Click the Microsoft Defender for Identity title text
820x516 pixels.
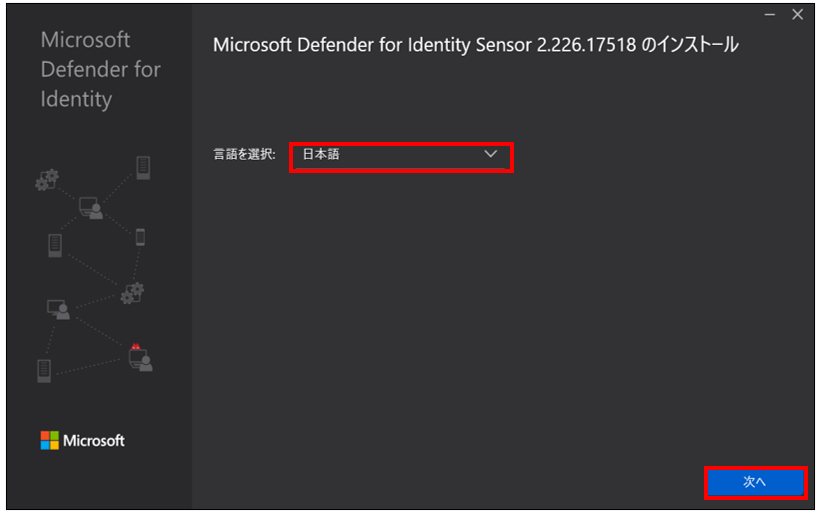tap(100, 70)
